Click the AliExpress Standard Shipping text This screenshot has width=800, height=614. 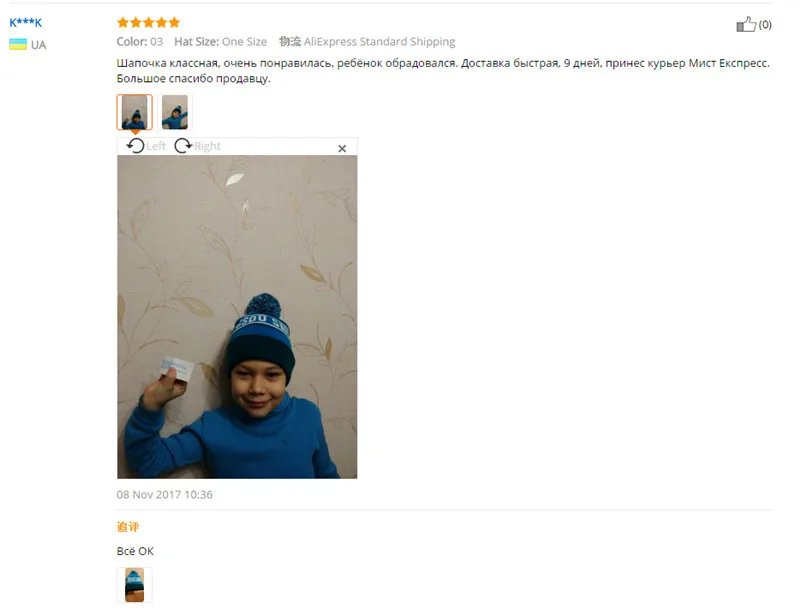[379, 41]
